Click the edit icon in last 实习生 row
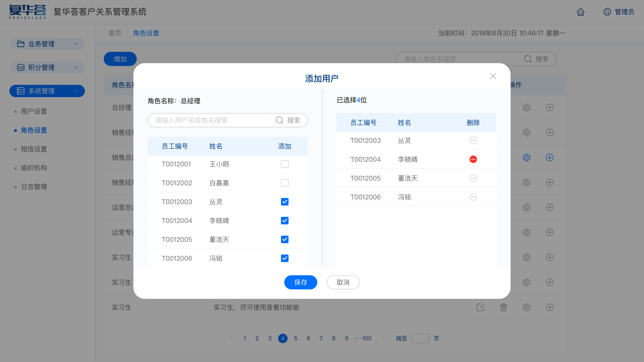The width and height of the screenshot is (644, 362). point(480,307)
